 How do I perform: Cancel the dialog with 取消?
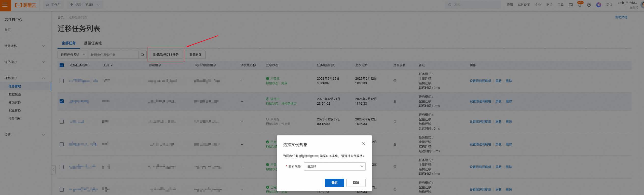point(356,183)
